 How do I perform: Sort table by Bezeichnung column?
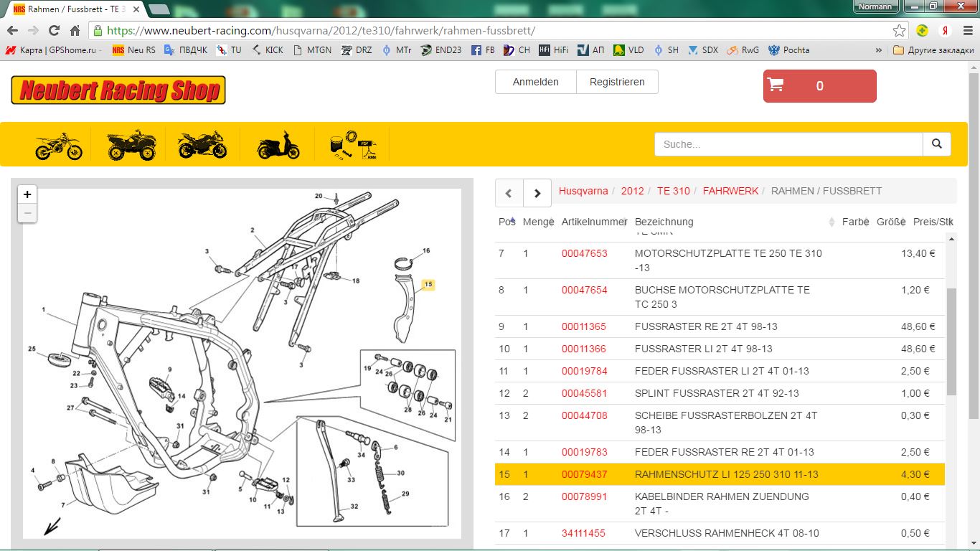735,222
